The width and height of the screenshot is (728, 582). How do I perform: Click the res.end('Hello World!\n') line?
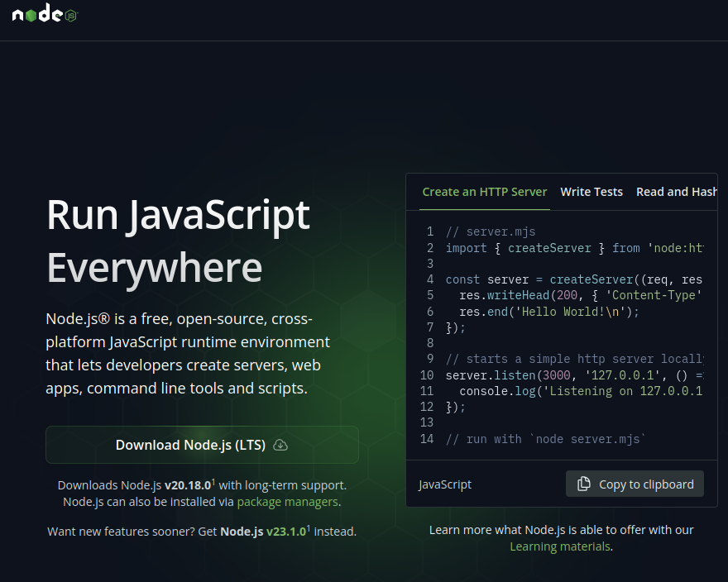point(549,312)
